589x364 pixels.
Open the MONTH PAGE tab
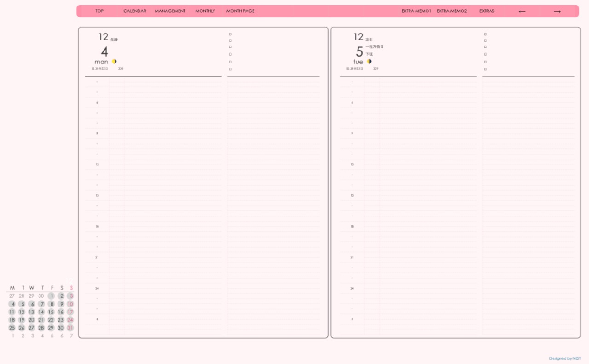pos(240,11)
